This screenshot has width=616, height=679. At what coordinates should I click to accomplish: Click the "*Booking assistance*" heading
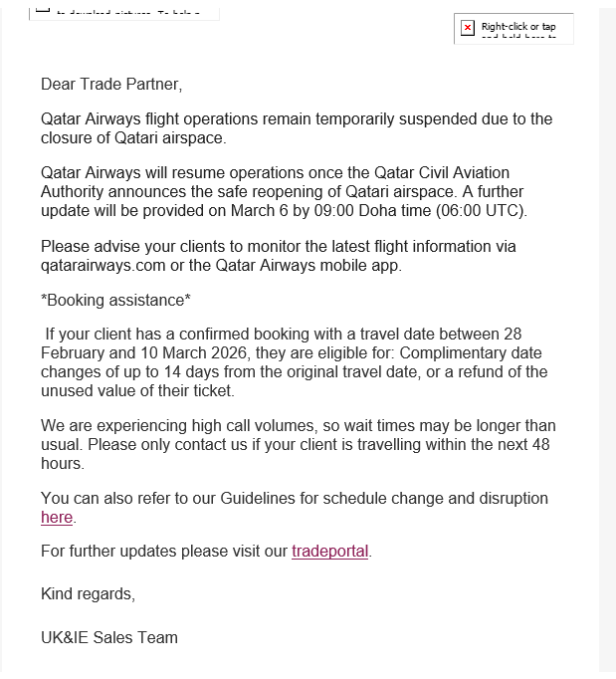pyautogui.click(x=115, y=300)
